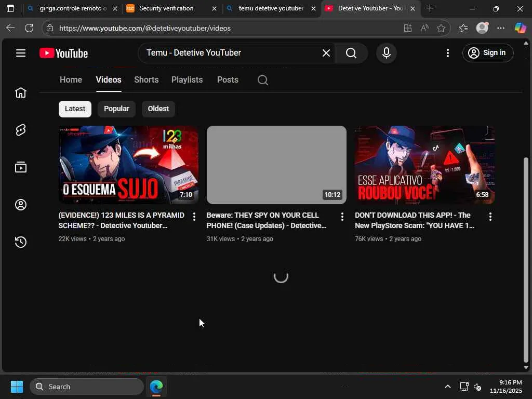Open options menu for 123 MILES video
The image size is (532, 399).
pyautogui.click(x=194, y=217)
